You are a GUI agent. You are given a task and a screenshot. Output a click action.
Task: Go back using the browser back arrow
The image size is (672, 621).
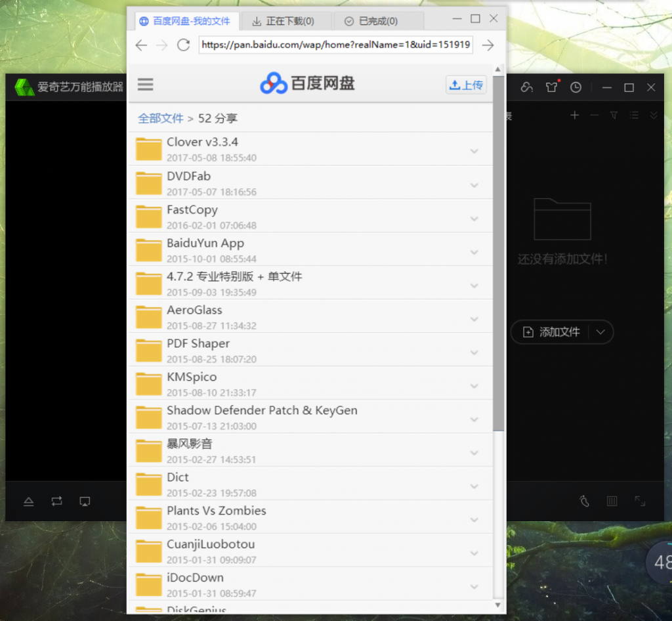coord(141,45)
